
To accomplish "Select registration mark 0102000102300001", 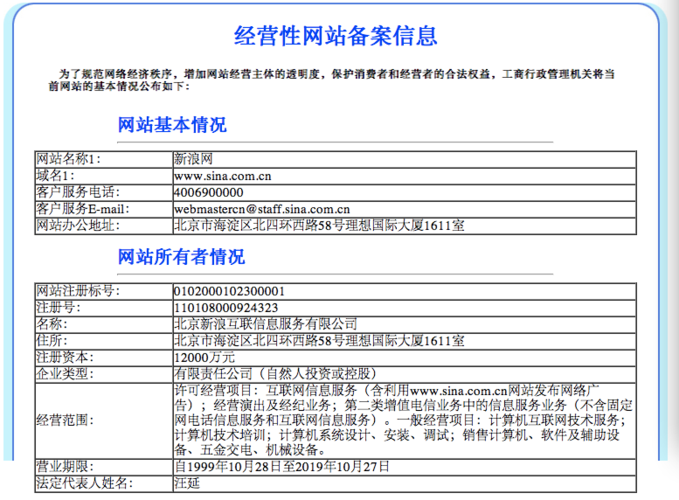I will 229,291.
